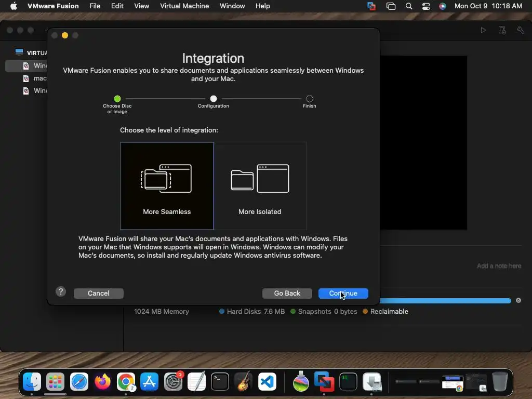
Task: Open the dark green-prompt terminal app in Dock
Action: (348, 382)
